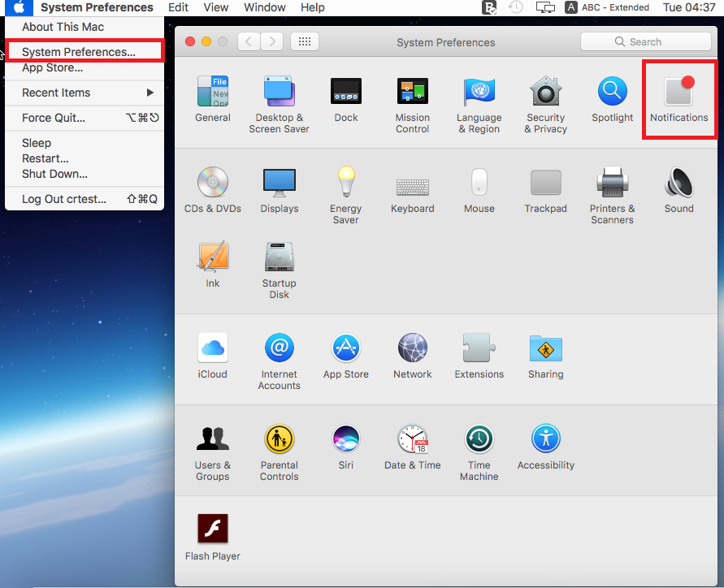Open Language & Region preferences

click(479, 105)
